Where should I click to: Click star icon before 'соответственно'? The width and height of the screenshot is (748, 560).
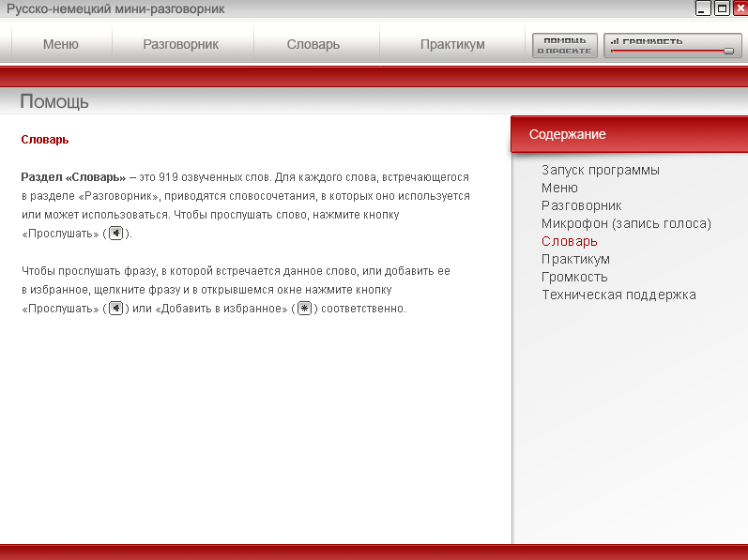pyautogui.click(x=304, y=308)
